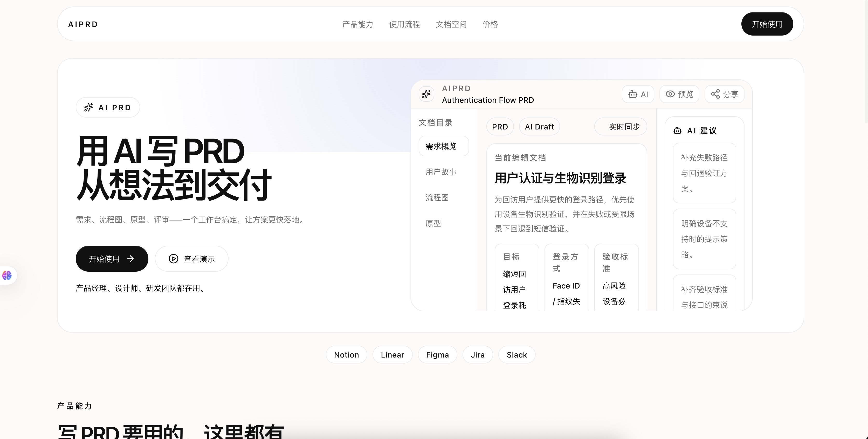
Task: Click the robot icon next to AI 建议
Action: click(677, 131)
